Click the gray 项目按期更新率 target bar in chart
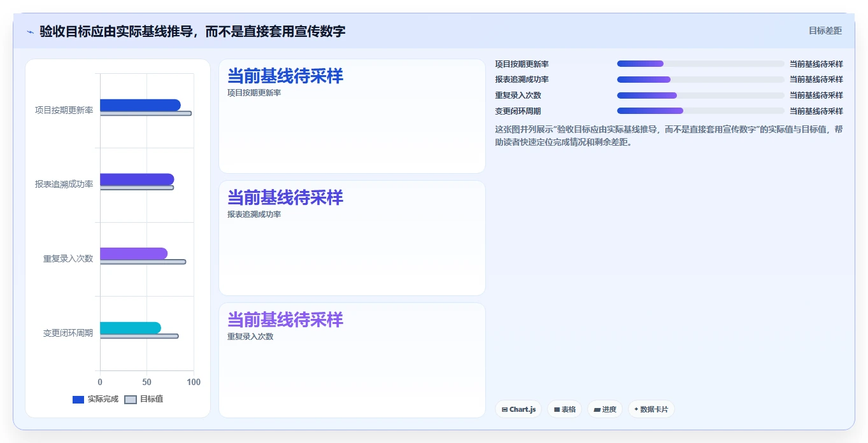The height and width of the screenshot is (443, 868). click(x=146, y=113)
